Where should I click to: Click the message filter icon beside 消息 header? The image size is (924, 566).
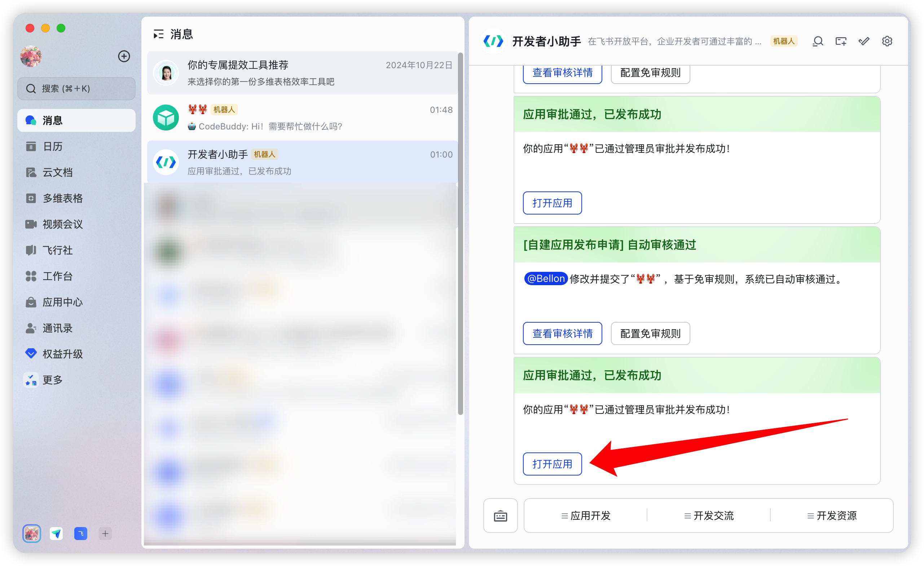point(159,34)
